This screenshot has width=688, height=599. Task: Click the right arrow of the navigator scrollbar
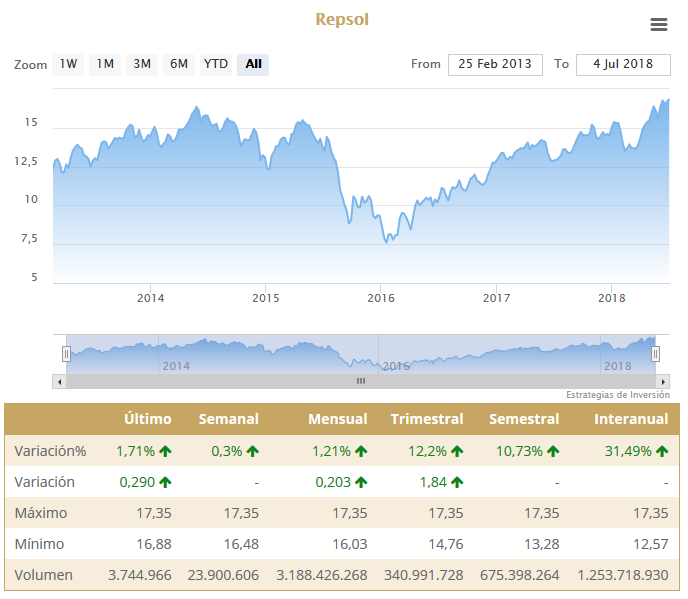(x=663, y=381)
